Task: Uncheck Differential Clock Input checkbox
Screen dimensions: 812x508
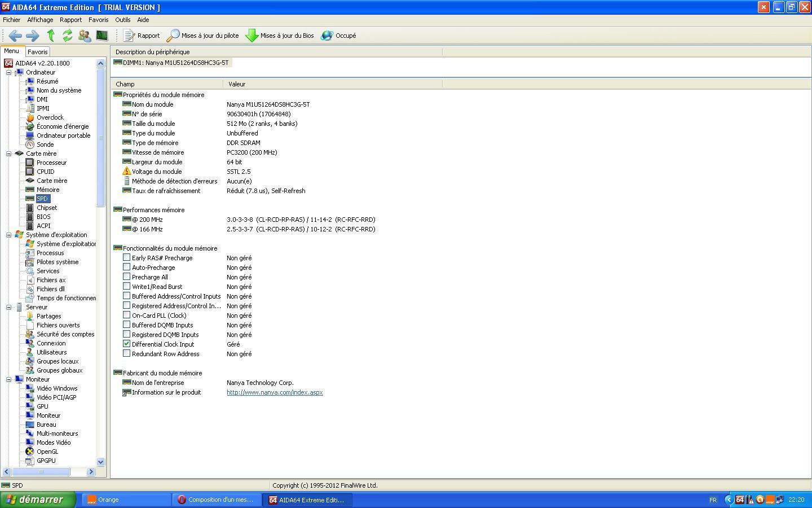Action: (126, 344)
